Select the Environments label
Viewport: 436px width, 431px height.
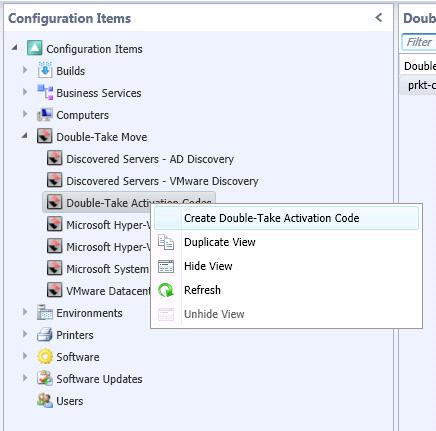89,313
